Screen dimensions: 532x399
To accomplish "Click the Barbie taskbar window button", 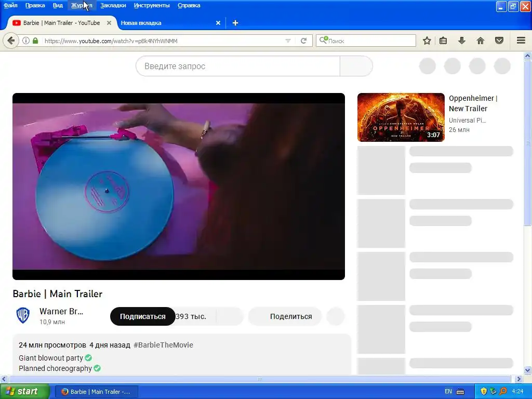I will [x=96, y=392].
